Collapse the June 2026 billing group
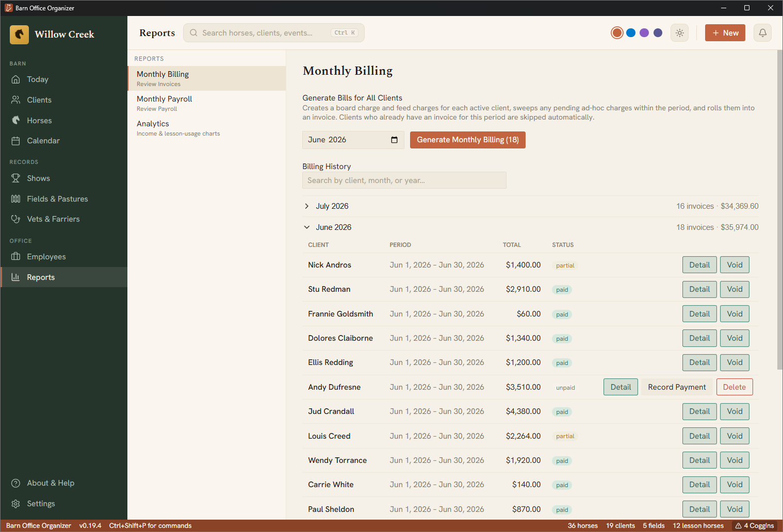783x532 pixels. pyautogui.click(x=530, y=227)
